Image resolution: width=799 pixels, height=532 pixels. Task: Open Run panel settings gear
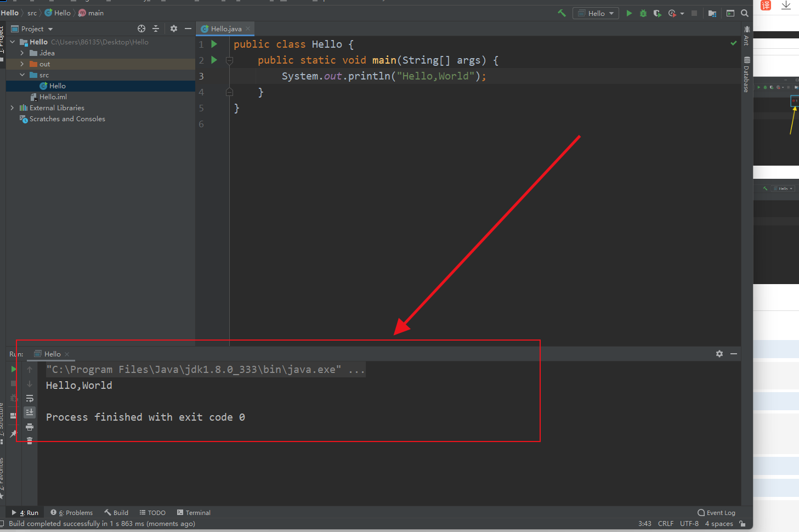[x=719, y=354]
